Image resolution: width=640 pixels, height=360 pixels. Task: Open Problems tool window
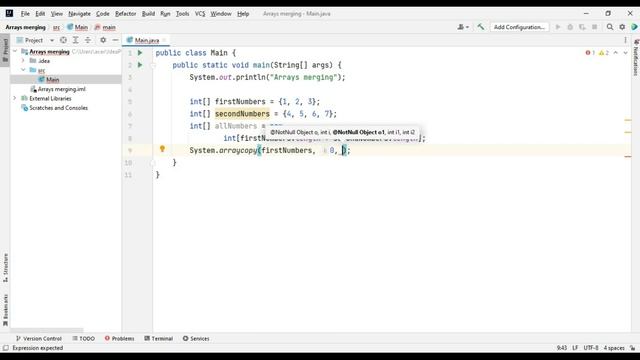119,338
